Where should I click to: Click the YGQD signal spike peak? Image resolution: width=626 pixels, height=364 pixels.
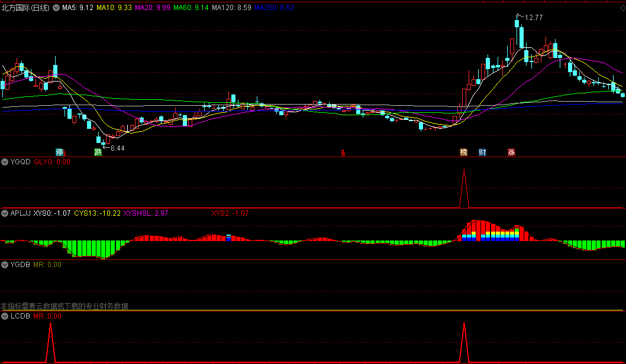pos(464,170)
